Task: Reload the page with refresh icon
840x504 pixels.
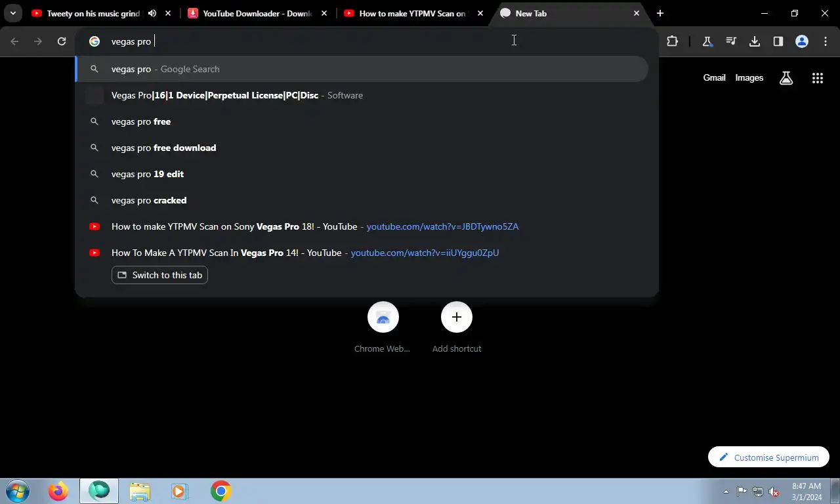Action: (62, 41)
